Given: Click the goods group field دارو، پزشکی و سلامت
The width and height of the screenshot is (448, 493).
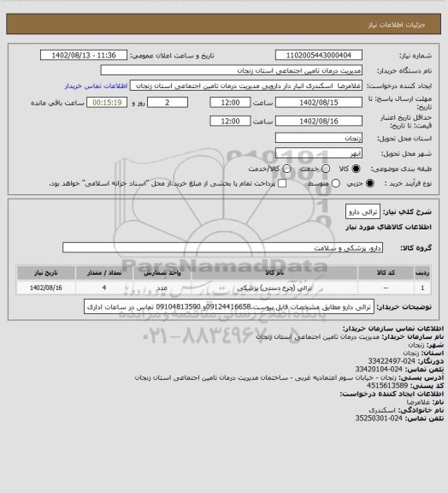Looking at the screenshot, I should [222, 247].
